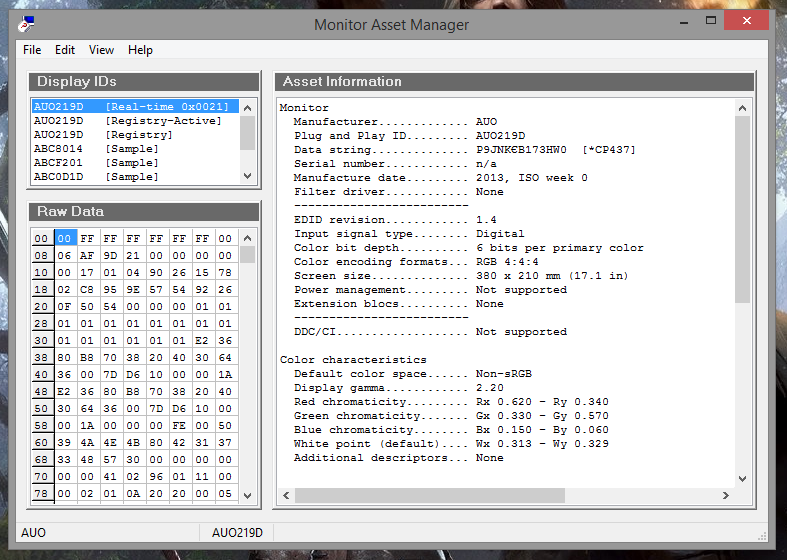Select ABC0D1D Sample display ID
The image size is (787, 560).
point(135,177)
